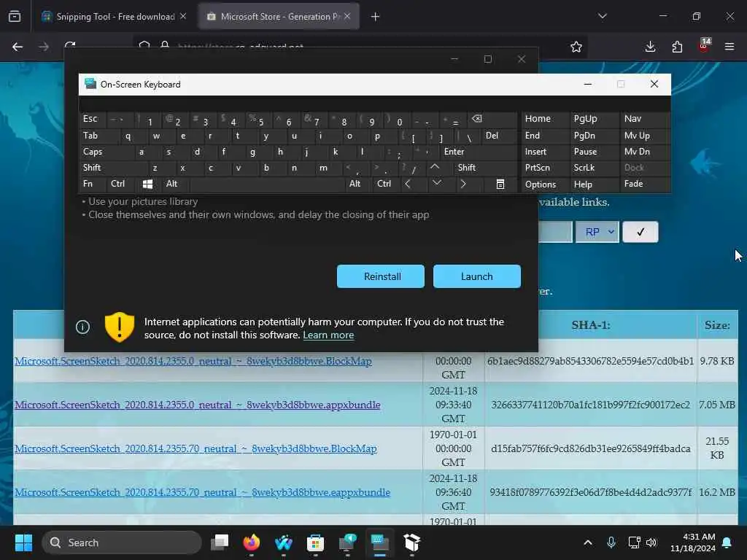Click the info icon in the installer warning

pyautogui.click(x=82, y=327)
